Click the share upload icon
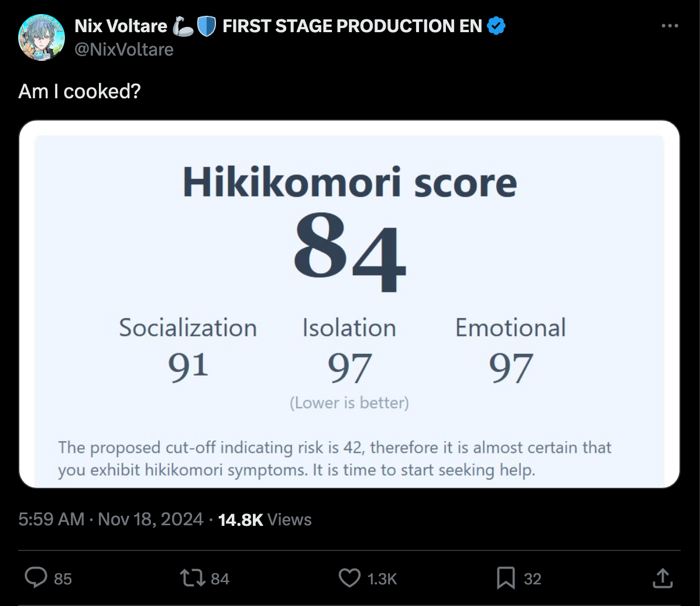This screenshot has width=700, height=606. pos(662,578)
